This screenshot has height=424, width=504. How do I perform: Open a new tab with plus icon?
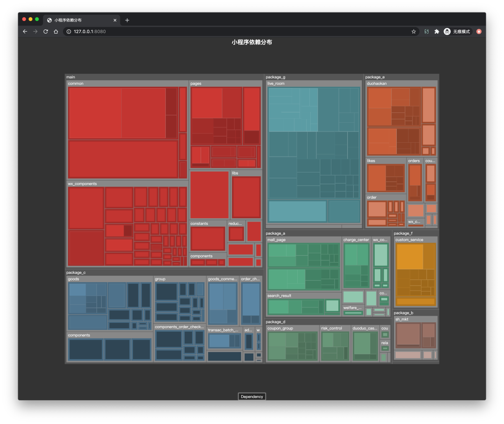(x=127, y=20)
